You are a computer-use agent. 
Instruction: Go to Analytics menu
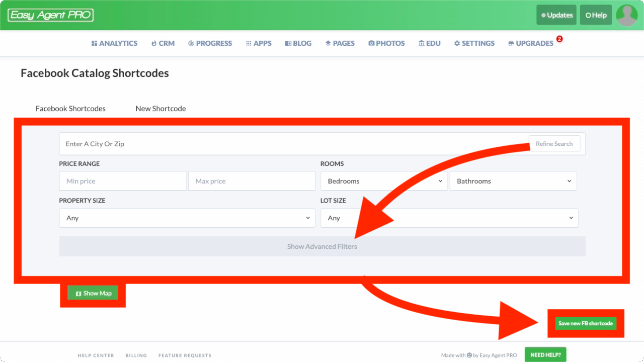pyautogui.click(x=114, y=43)
